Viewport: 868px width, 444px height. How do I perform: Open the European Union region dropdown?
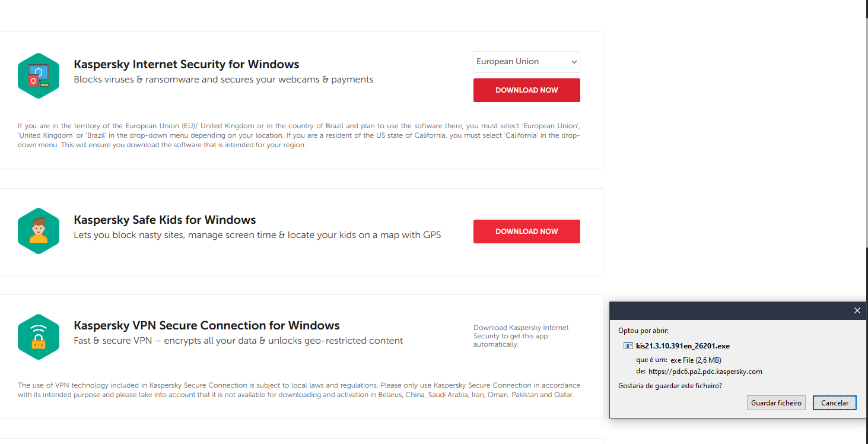[526, 62]
